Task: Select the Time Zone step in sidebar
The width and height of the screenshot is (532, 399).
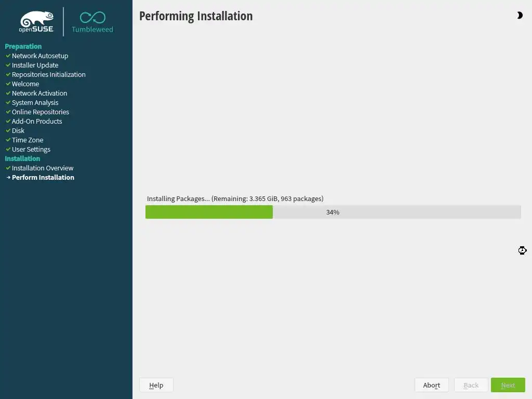Action: (x=28, y=140)
